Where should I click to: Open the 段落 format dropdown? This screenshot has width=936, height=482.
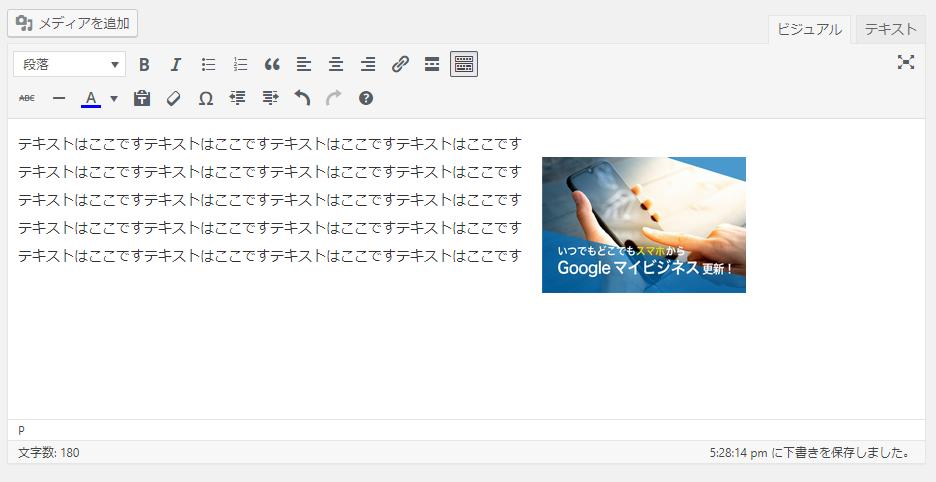click(x=69, y=64)
